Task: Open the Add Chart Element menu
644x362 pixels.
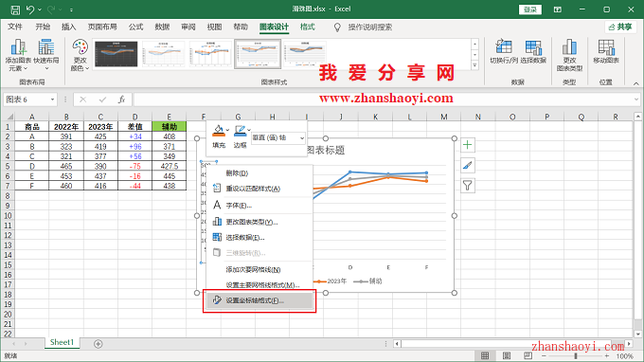Action: (19, 55)
